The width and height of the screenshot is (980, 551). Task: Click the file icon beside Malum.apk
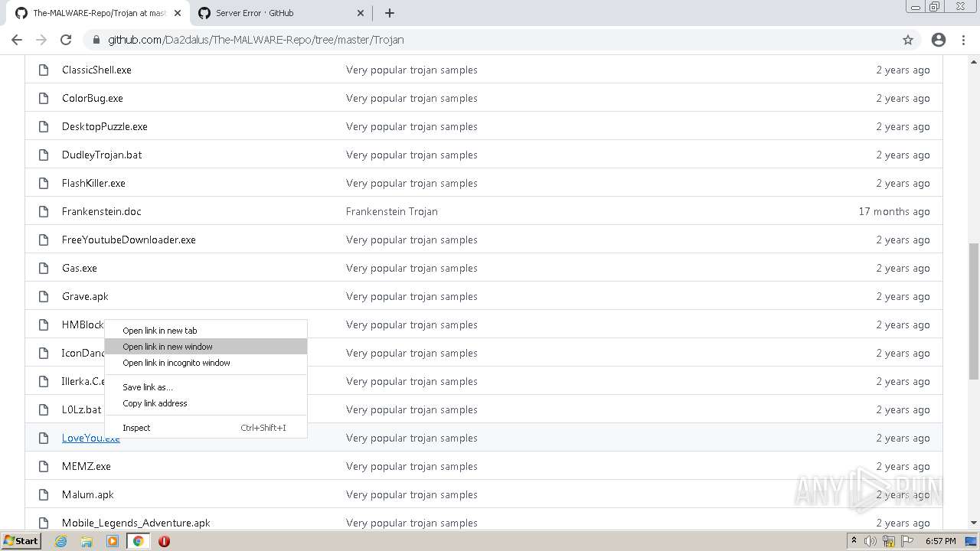click(x=44, y=494)
